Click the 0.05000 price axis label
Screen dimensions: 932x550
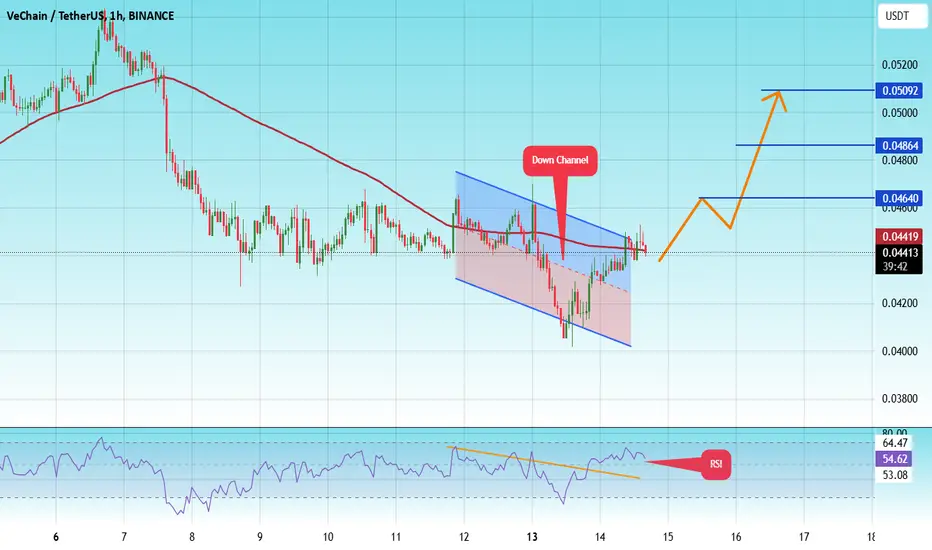[x=899, y=113]
